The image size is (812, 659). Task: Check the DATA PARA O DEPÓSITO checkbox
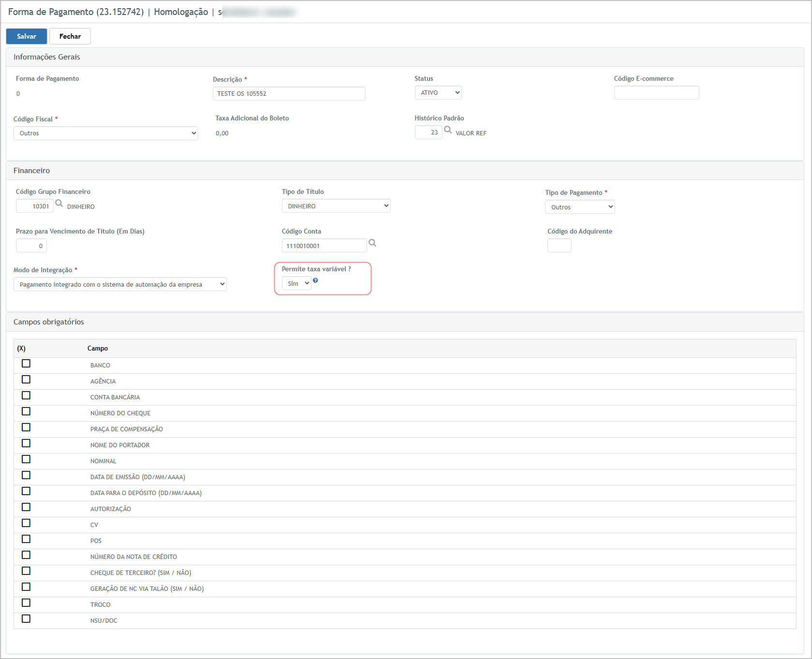(26, 491)
